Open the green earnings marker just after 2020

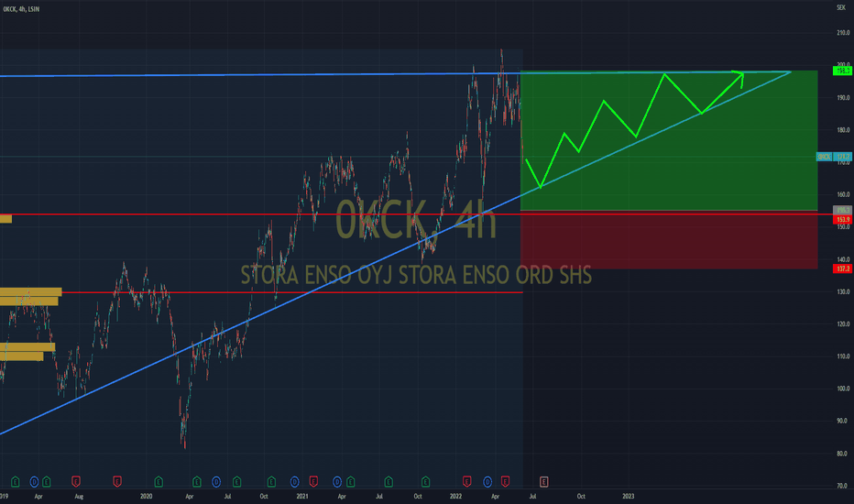159,482
